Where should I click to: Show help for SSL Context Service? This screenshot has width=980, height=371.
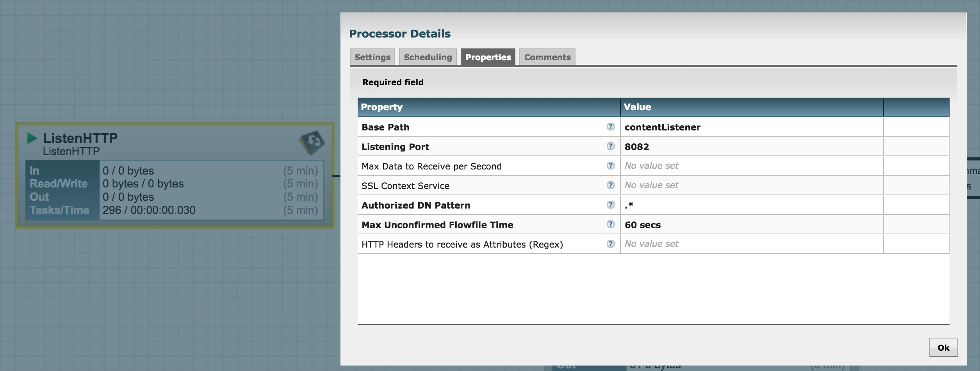(x=610, y=185)
